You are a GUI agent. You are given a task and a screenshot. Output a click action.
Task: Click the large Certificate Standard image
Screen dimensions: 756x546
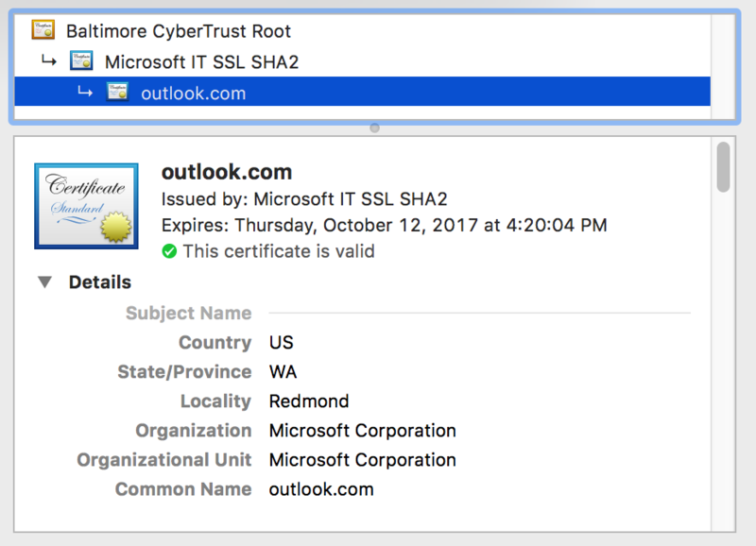[86, 206]
